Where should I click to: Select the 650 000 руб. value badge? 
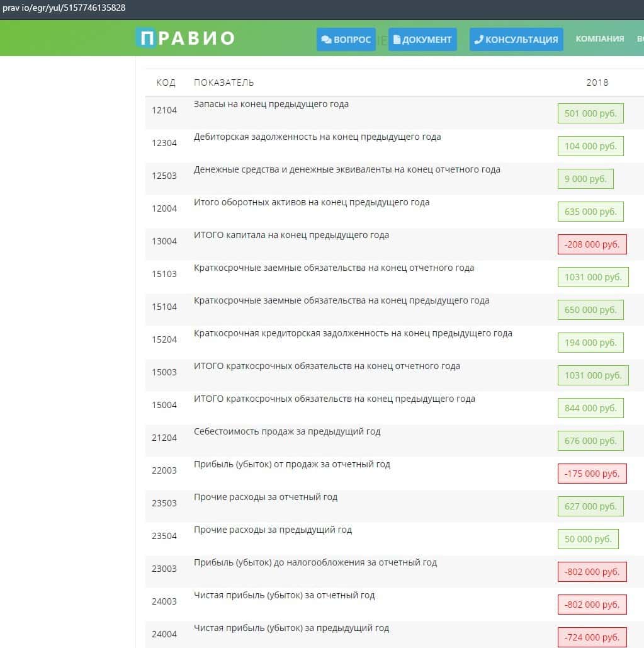[x=590, y=310]
